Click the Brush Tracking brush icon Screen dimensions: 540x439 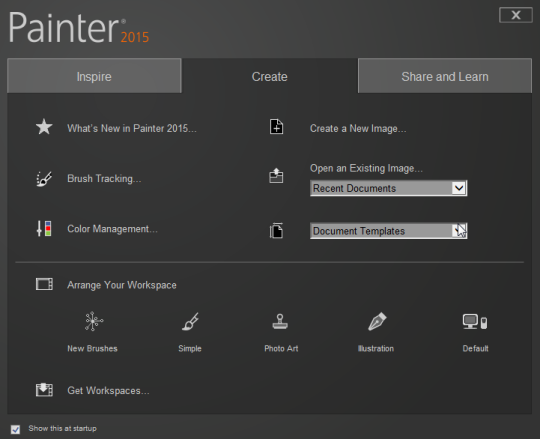(44, 179)
